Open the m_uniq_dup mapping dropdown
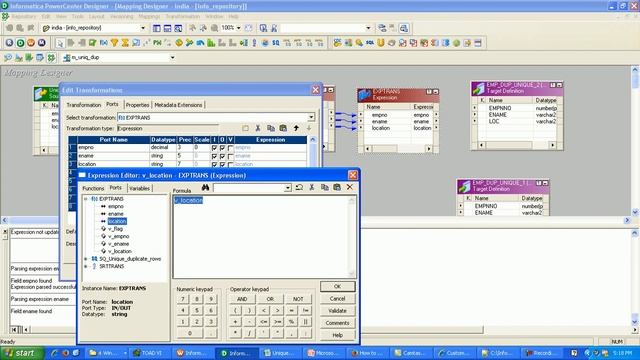The height and width of the screenshot is (360, 640). point(172,58)
